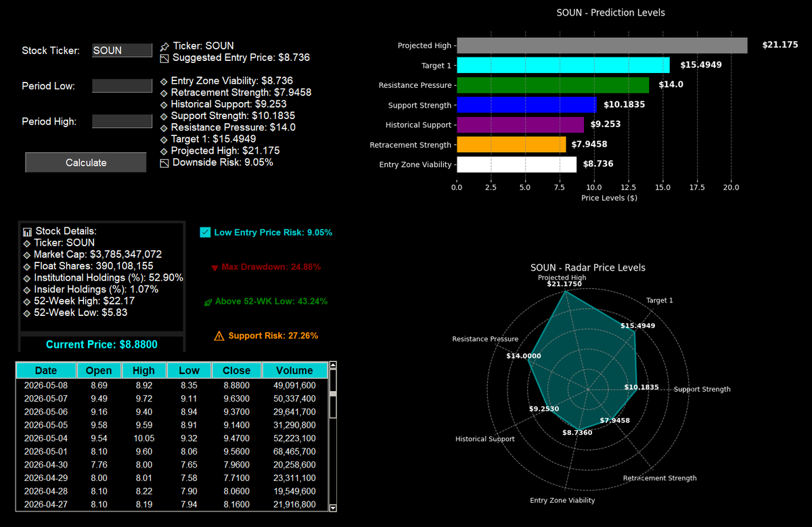Click the purple Historical Support bar
The height and width of the screenshot is (527, 812).
[x=520, y=124]
